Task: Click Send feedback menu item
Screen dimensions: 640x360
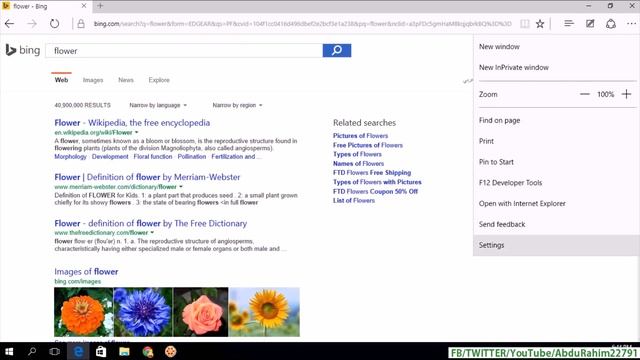Action: pos(556,224)
